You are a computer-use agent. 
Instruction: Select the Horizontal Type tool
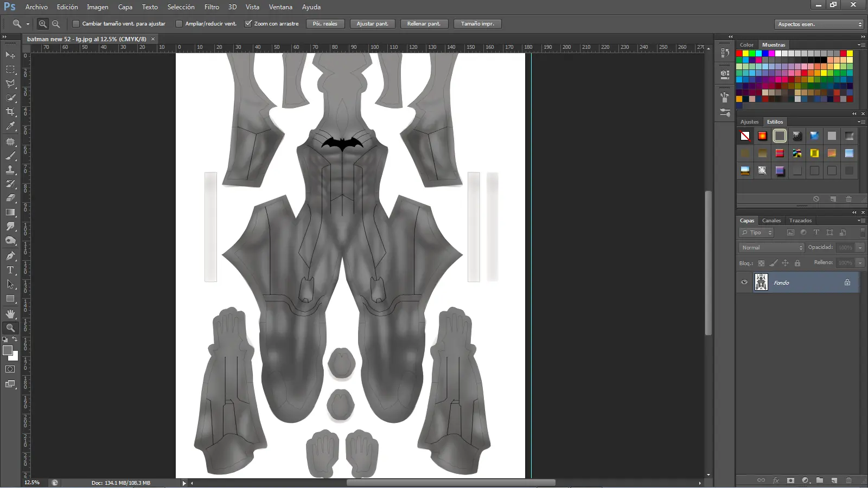coord(10,270)
